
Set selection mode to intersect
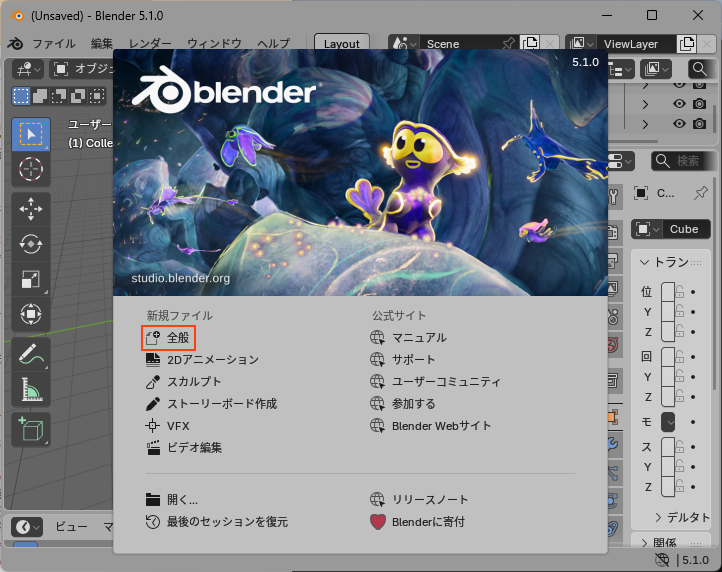pyautogui.click(x=97, y=96)
